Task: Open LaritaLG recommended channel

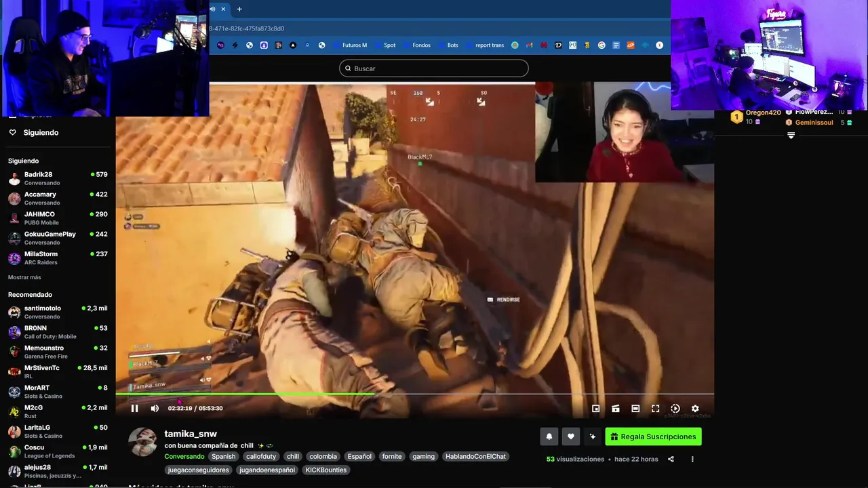Action: (58, 431)
